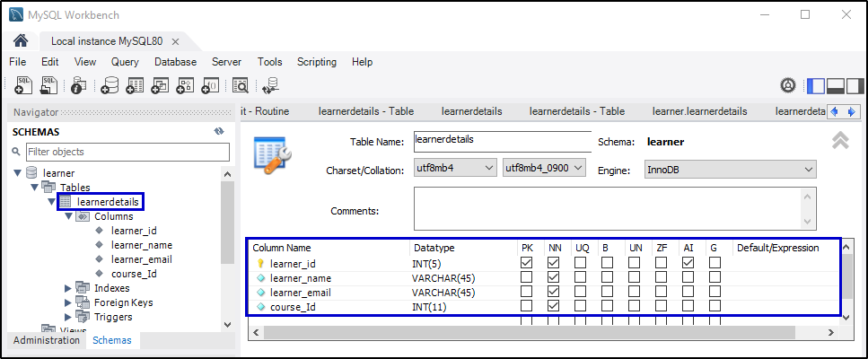Collapse the Tables tree node
Image resolution: width=868 pixels, height=359 pixels.
tap(34, 188)
